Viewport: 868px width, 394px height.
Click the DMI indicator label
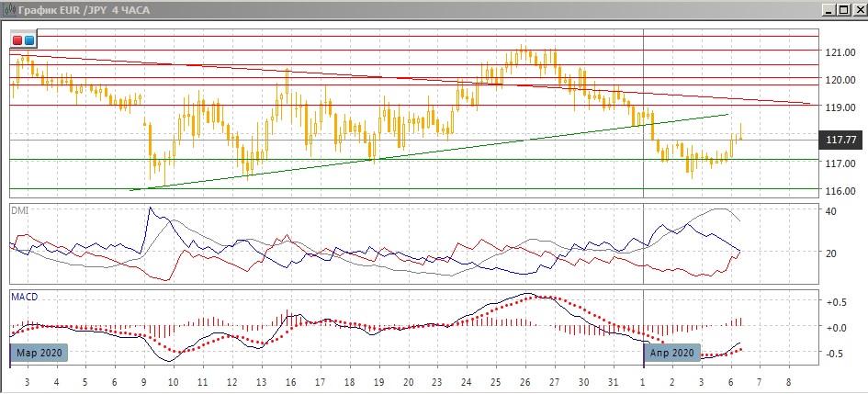(18, 210)
